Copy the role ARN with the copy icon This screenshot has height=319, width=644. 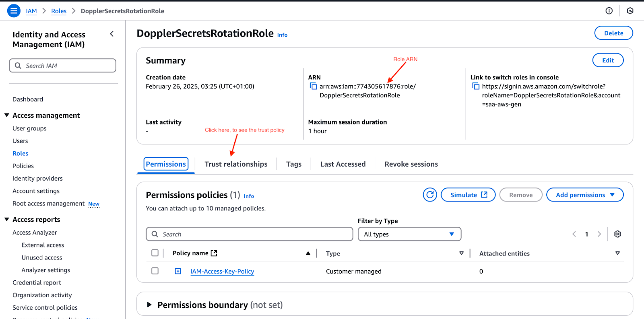tap(313, 86)
